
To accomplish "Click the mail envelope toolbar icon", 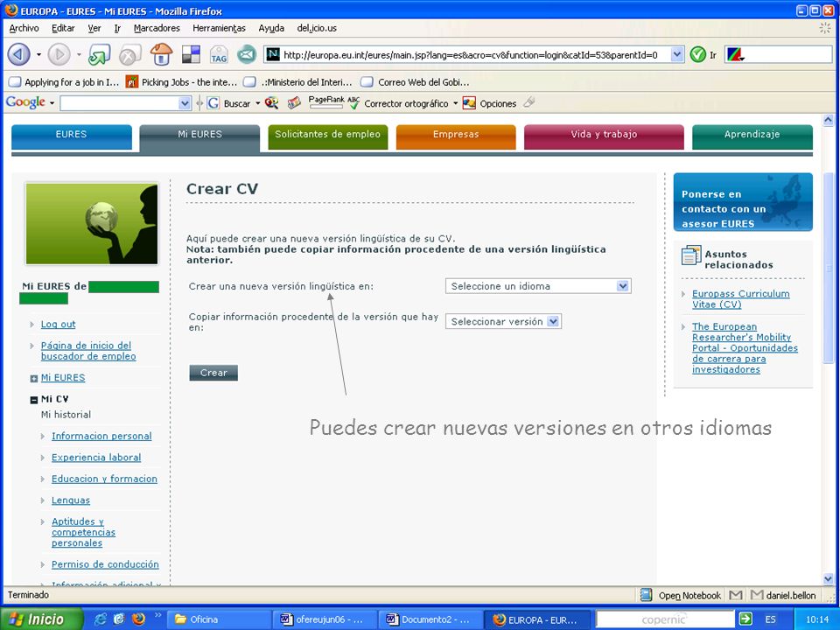I will pos(247,54).
